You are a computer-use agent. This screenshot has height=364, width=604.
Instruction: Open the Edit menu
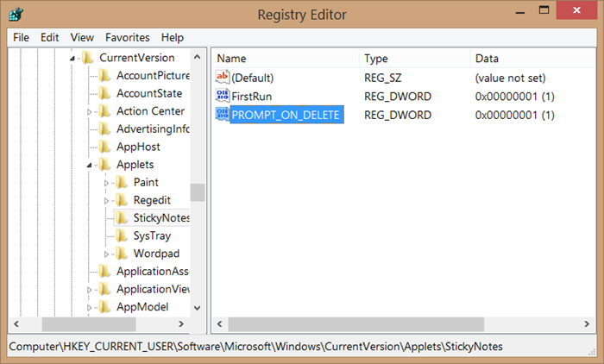point(50,37)
